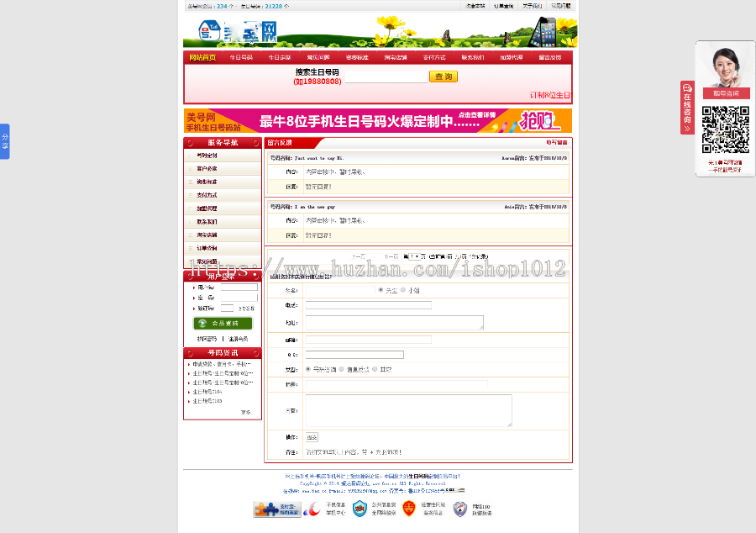756x533 pixels.
Task: Choose the 其它 option under 类型
Action: pyautogui.click(x=374, y=370)
